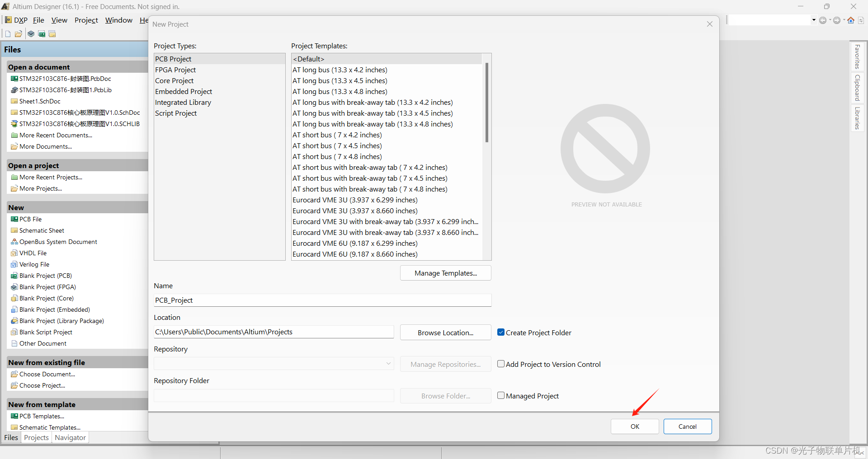The width and height of the screenshot is (868, 459).
Task: Click the Location path input field
Action: (x=274, y=332)
